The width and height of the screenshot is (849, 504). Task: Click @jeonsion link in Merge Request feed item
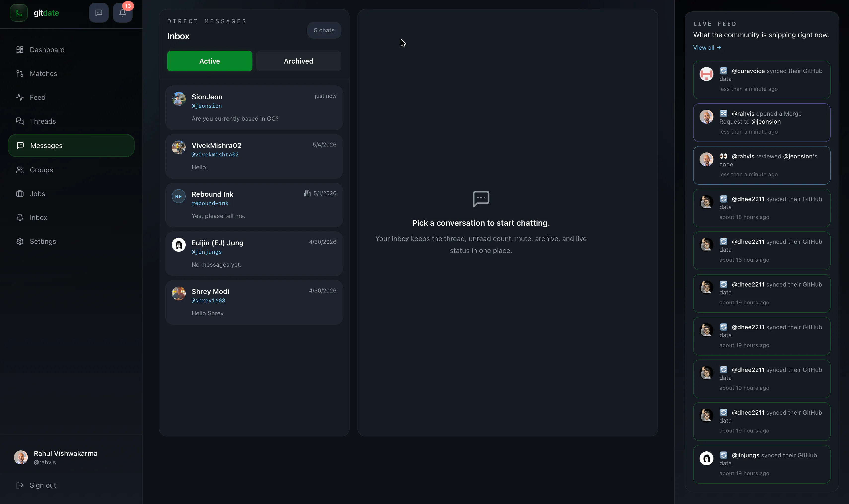(766, 122)
